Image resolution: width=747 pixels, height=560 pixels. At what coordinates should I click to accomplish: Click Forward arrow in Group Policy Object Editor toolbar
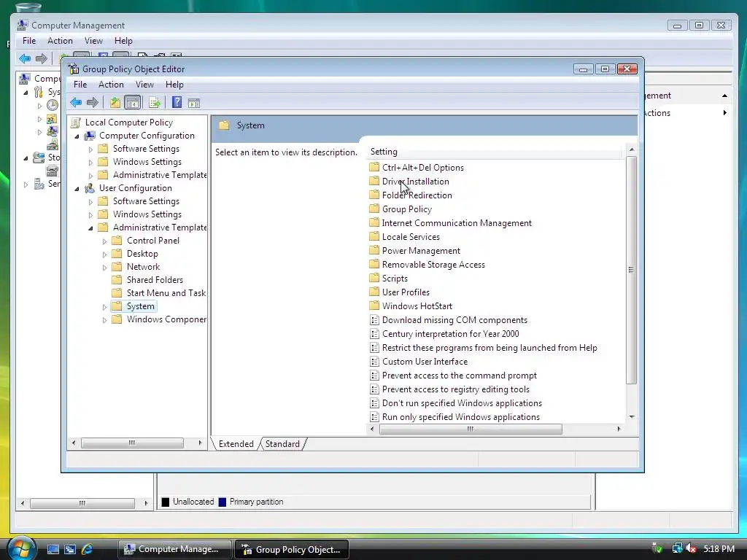93,102
